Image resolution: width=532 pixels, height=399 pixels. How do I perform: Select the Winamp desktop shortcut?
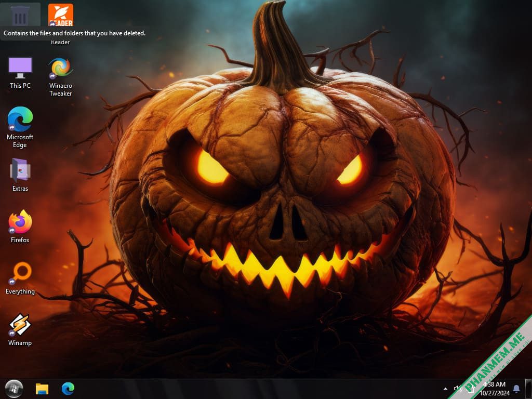[x=20, y=329]
